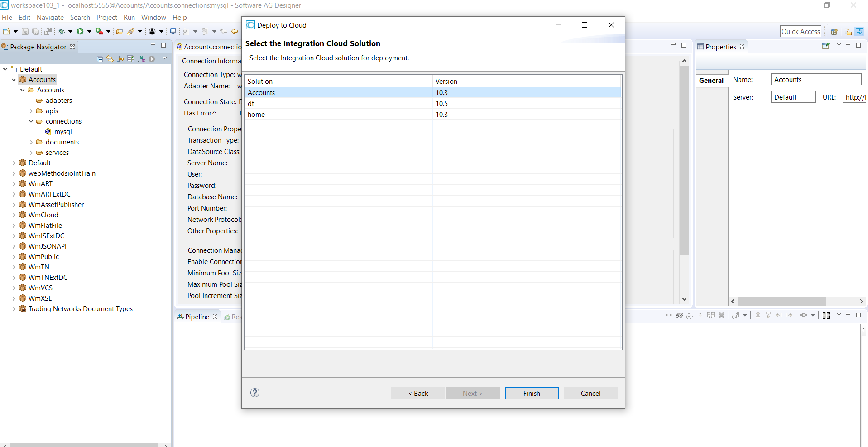Screen dimensions: 868x447
Task: Select the home solution row
Action: 433,114
